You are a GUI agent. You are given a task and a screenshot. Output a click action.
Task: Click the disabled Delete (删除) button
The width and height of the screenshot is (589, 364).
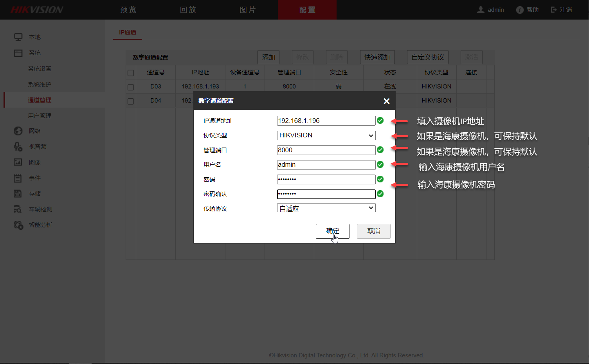coord(337,57)
